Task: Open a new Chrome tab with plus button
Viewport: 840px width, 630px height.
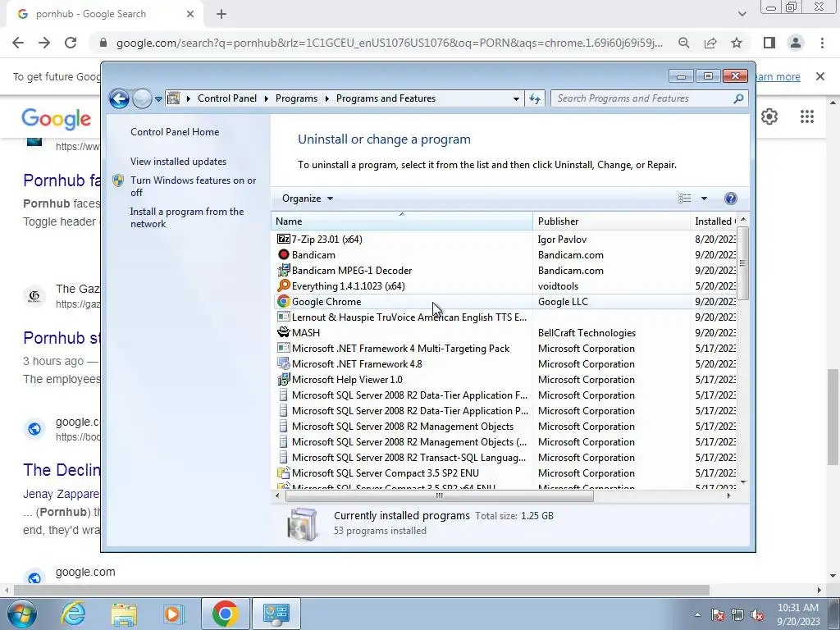Action: click(x=221, y=15)
